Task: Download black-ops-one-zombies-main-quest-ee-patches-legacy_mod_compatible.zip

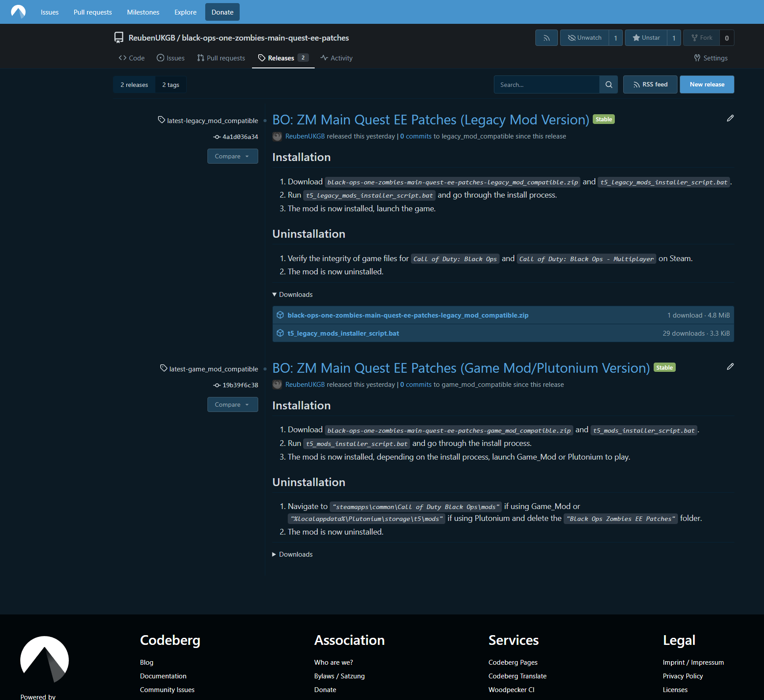Action: 408,315
